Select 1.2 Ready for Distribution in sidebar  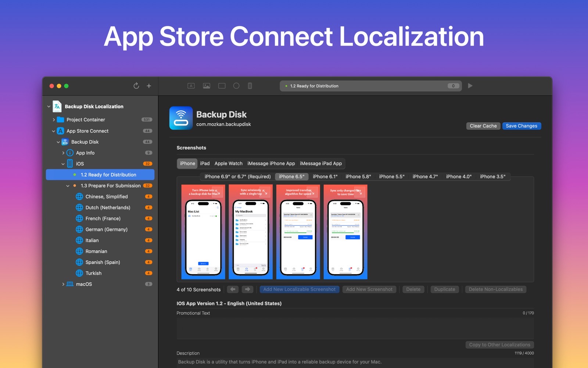tap(100, 175)
